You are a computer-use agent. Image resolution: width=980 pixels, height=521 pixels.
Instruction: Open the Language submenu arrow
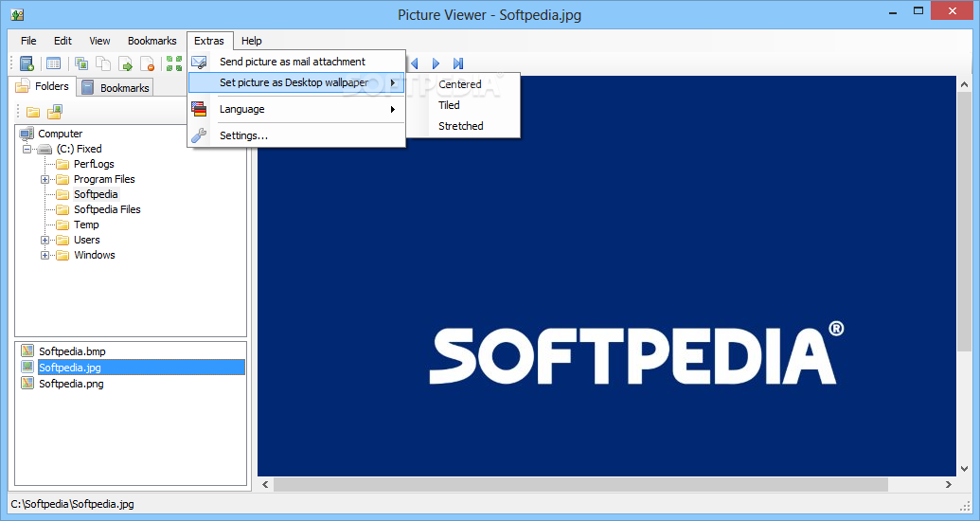pos(393,110)
